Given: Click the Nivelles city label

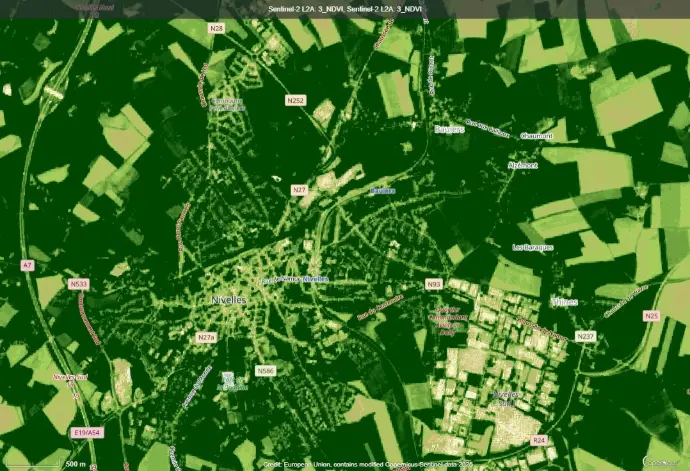Looking at the screenshot, I should tap(230, 300).
